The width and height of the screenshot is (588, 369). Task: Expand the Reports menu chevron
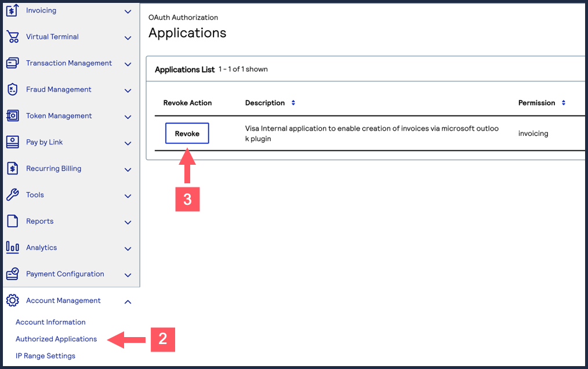(128, 222)
